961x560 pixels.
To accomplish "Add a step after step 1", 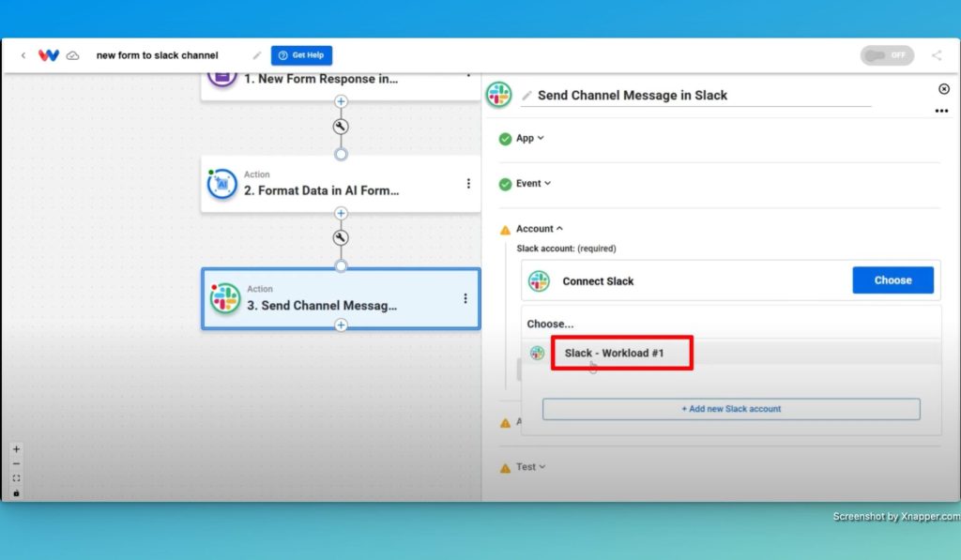I will (341, 101).
